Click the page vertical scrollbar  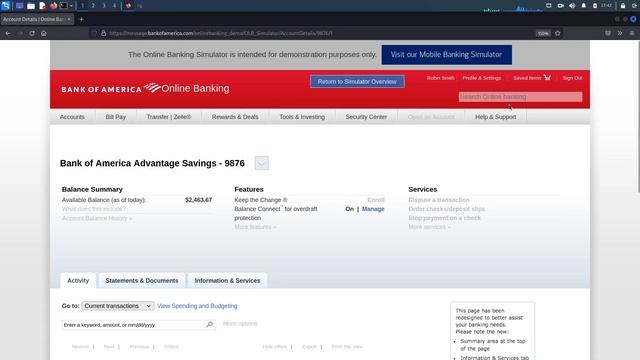[638, 116]
